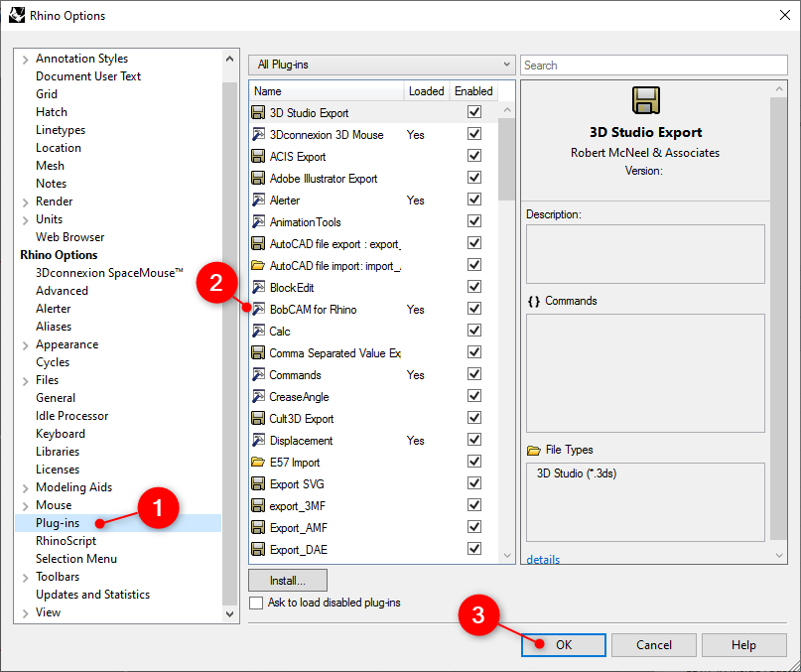
Task: Uncheck Enabled for Export_DAE
Action: (474, 549)
